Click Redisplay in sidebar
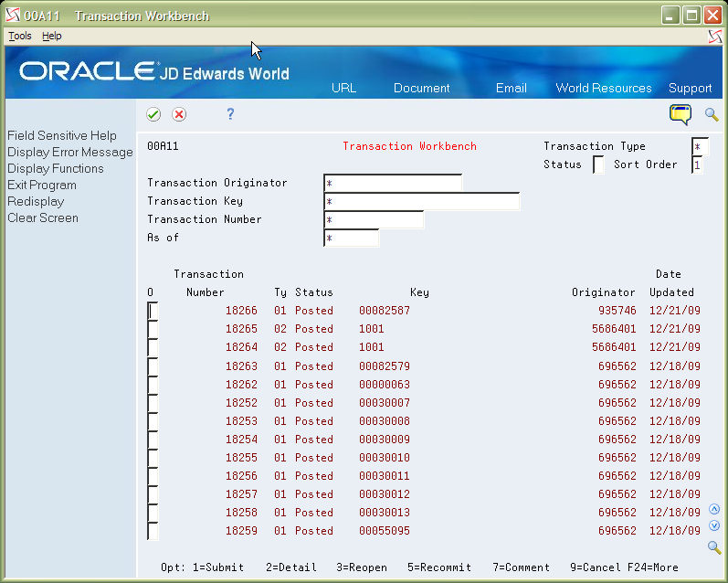Screen dimensions: 728x583 coord(36,202)
